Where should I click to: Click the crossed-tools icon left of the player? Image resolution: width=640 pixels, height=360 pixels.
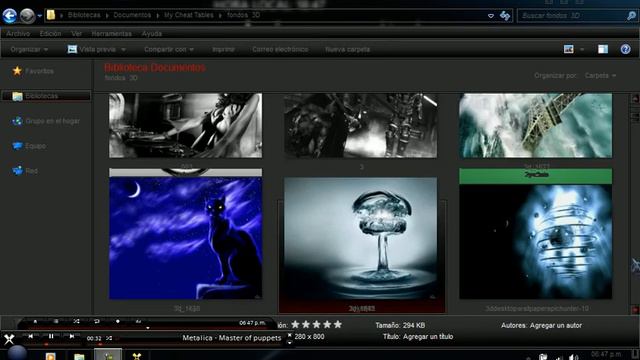[9, 339]
